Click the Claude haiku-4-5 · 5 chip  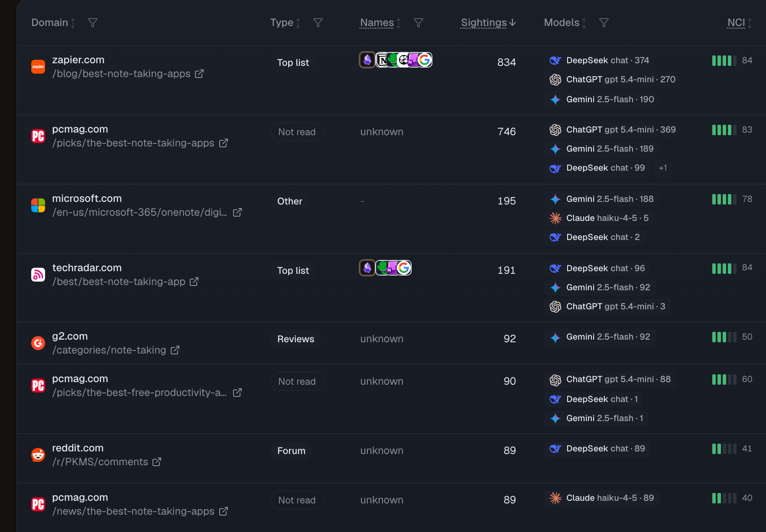coord(599,218)
